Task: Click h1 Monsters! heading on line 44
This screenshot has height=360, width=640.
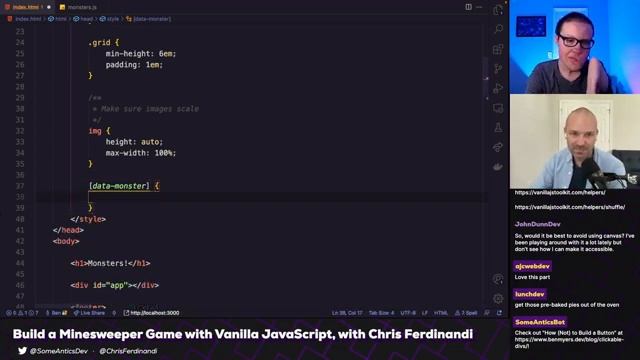Action: [110, 263]
